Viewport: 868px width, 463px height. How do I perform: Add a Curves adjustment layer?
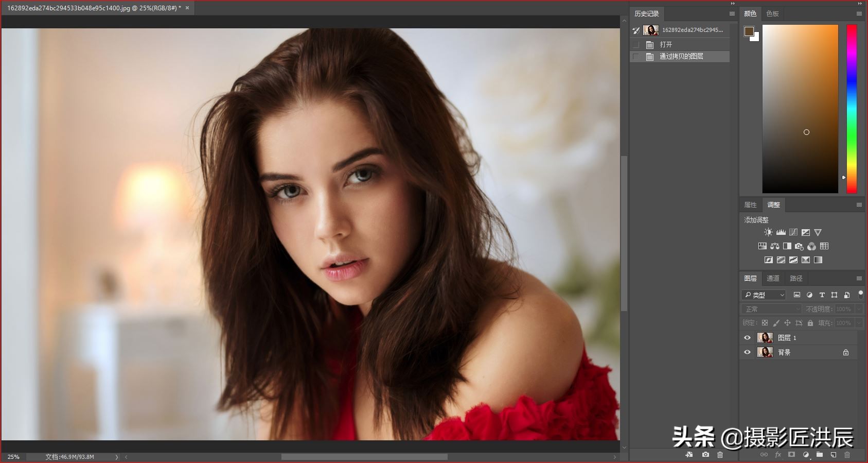[x=793, y=232]
